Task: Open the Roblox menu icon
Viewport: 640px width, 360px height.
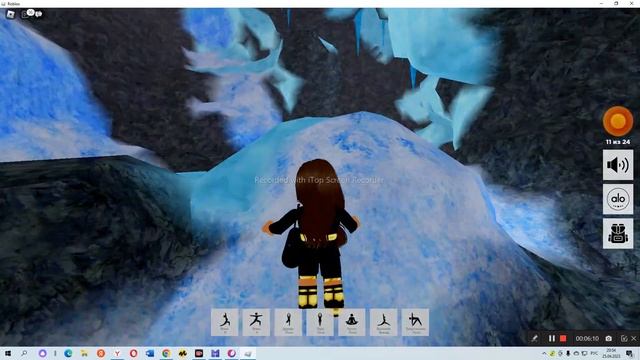Action: tap(11, 14)
